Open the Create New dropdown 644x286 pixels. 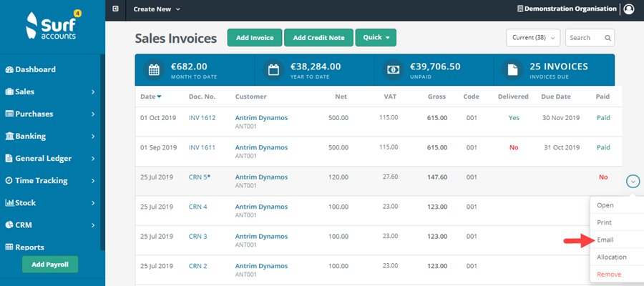(x=157, y=9)
